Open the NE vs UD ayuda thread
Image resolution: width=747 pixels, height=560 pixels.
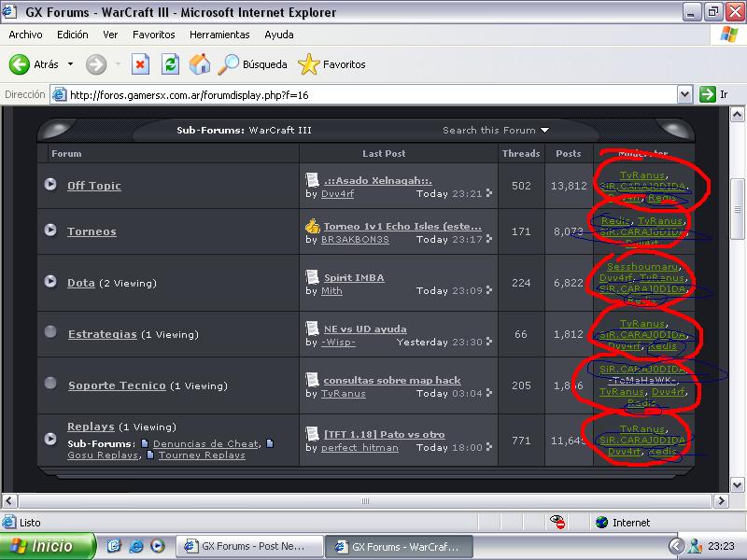click(365, 329)
